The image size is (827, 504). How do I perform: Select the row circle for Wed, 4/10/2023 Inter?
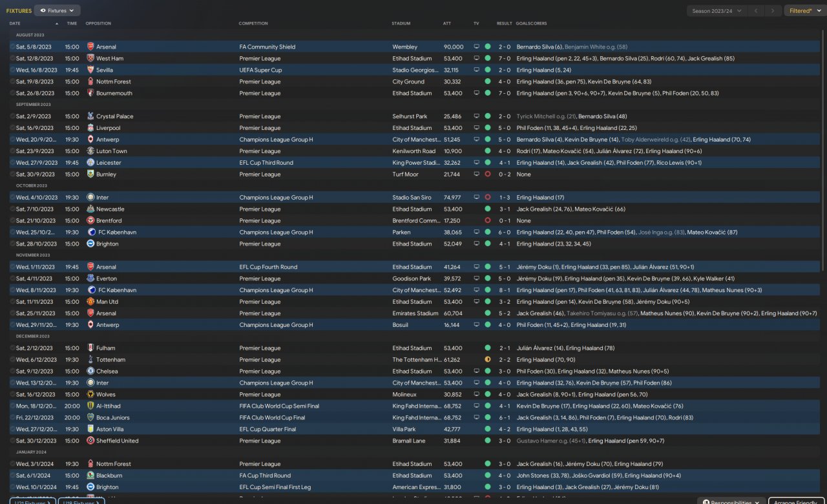point(12,198)
